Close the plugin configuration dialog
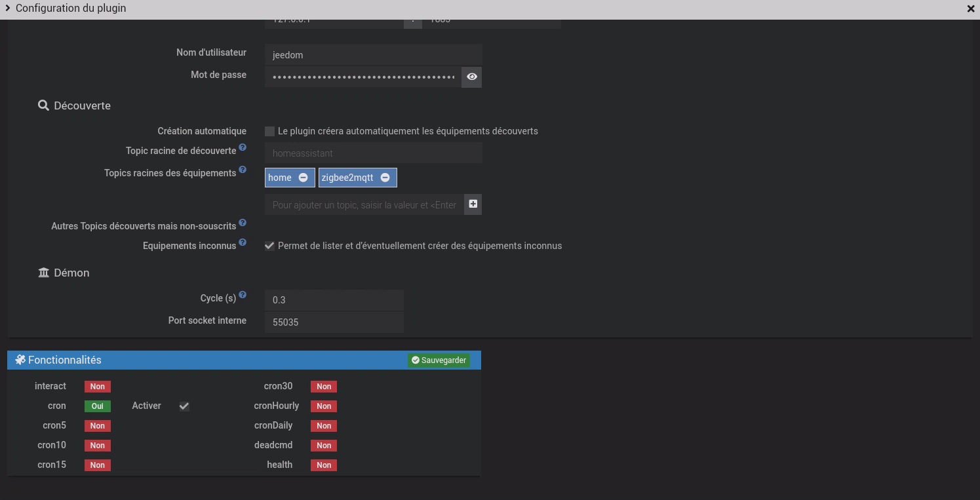 click(x=971, y=9)
